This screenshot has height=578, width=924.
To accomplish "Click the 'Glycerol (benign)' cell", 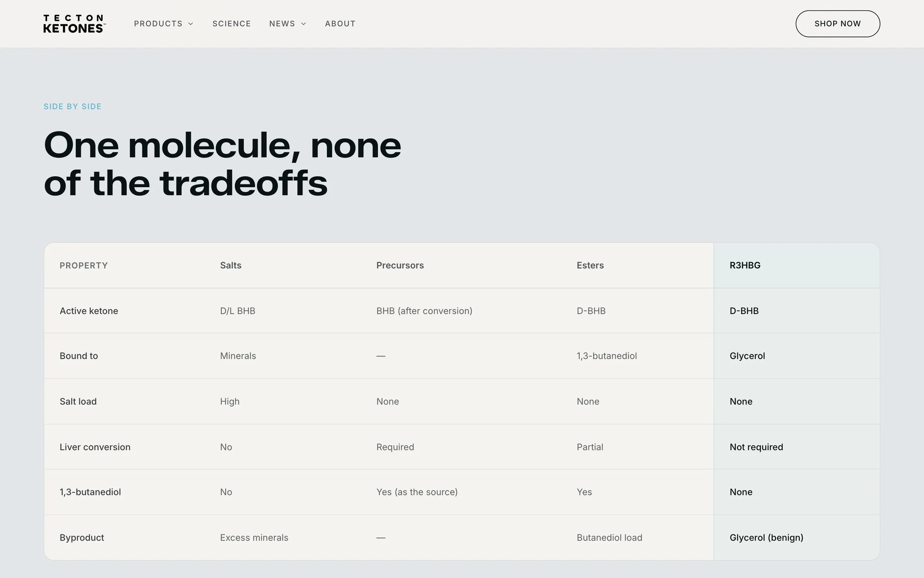I will point(767,538).
